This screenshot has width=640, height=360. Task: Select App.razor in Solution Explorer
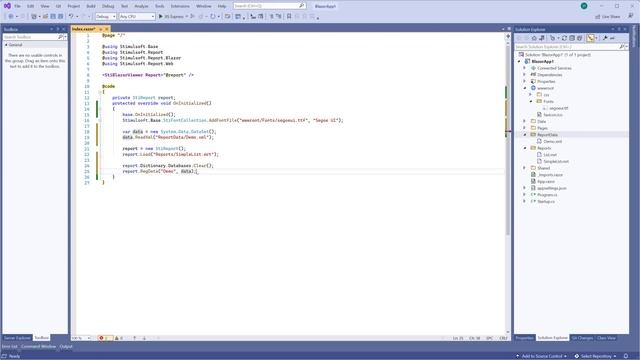(x=546, y=181)
